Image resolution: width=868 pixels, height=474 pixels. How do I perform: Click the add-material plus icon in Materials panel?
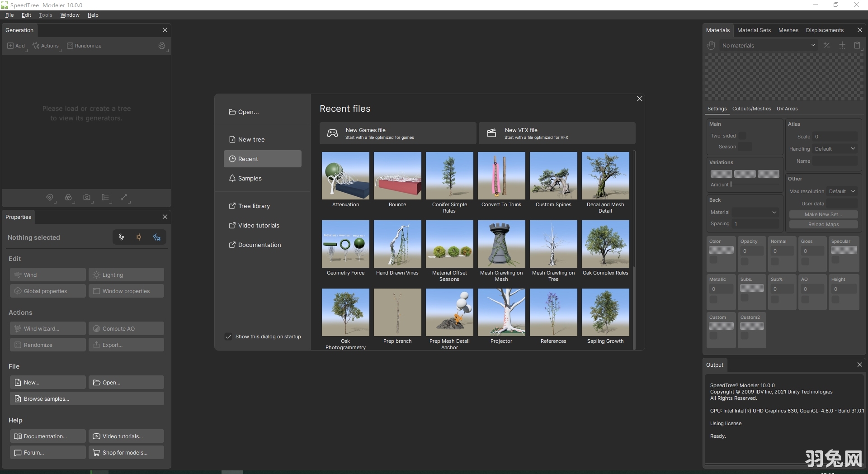click(842, 45)
